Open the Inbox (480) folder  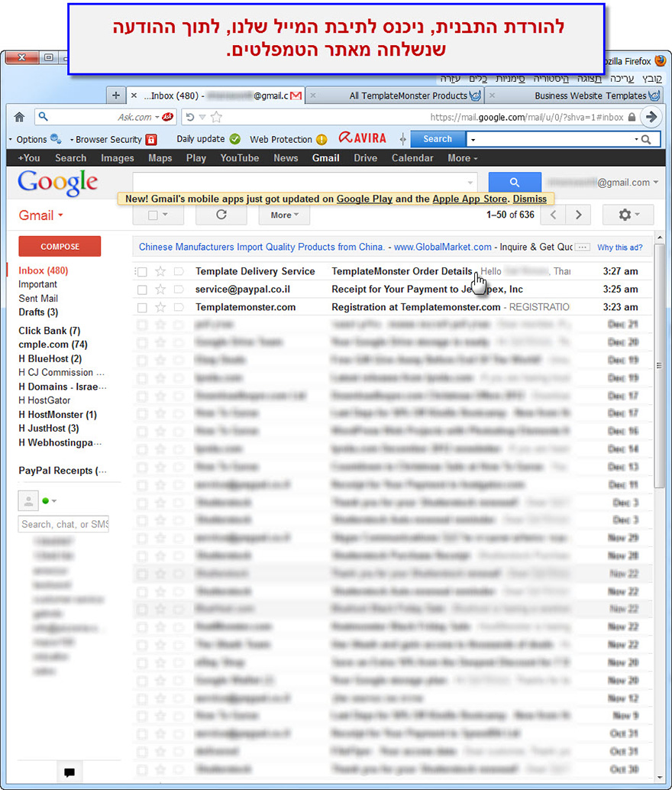pos(44,270)
